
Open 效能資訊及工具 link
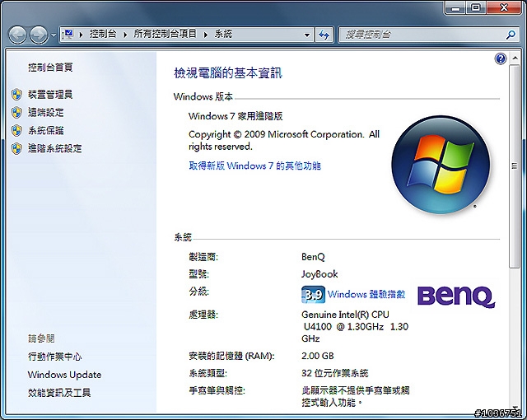point(59,393)
